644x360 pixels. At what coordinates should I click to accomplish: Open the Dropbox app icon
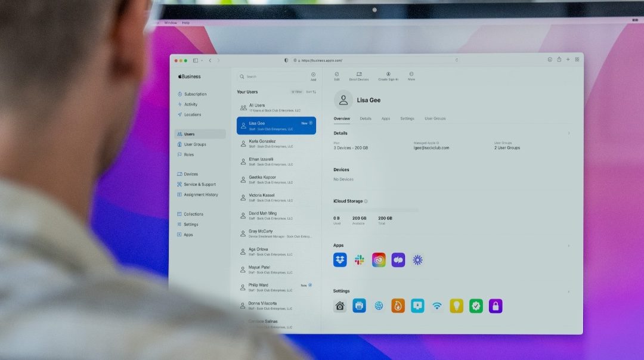coord(340,259)
